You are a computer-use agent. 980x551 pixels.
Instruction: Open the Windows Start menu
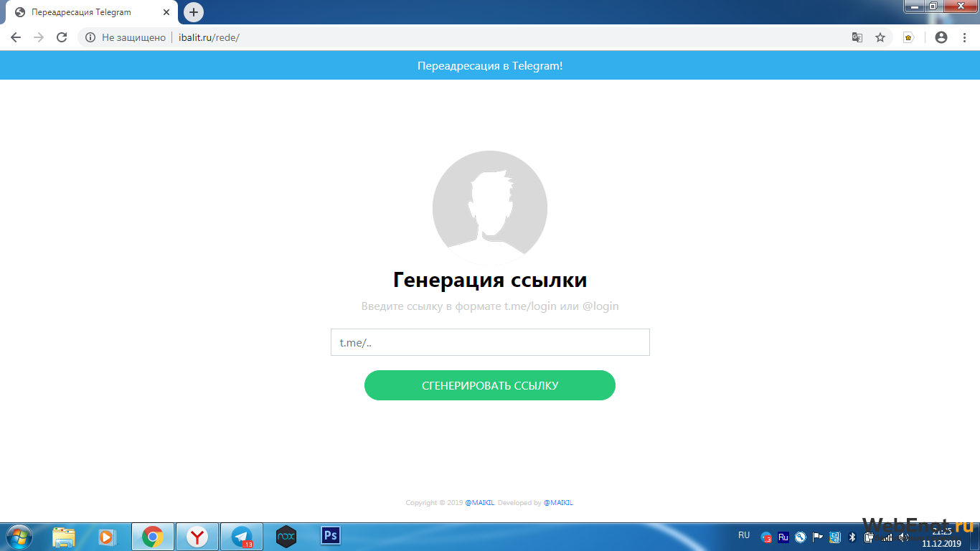[x=19, y=537]
